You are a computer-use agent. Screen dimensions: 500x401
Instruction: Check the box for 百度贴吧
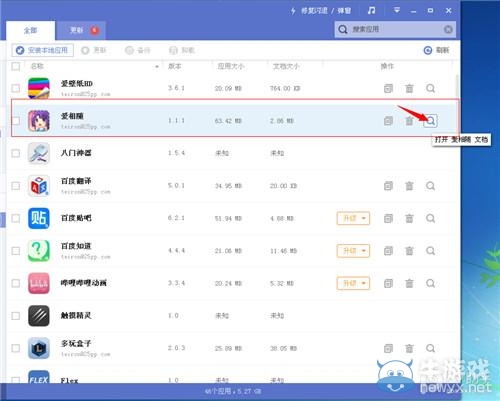coord(16,218)
